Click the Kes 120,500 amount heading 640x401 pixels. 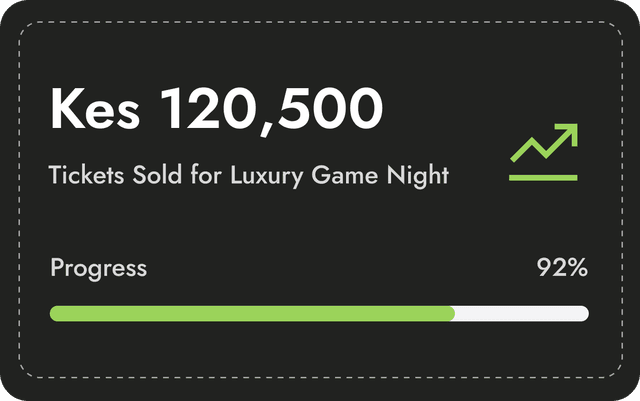click(216, 109)
